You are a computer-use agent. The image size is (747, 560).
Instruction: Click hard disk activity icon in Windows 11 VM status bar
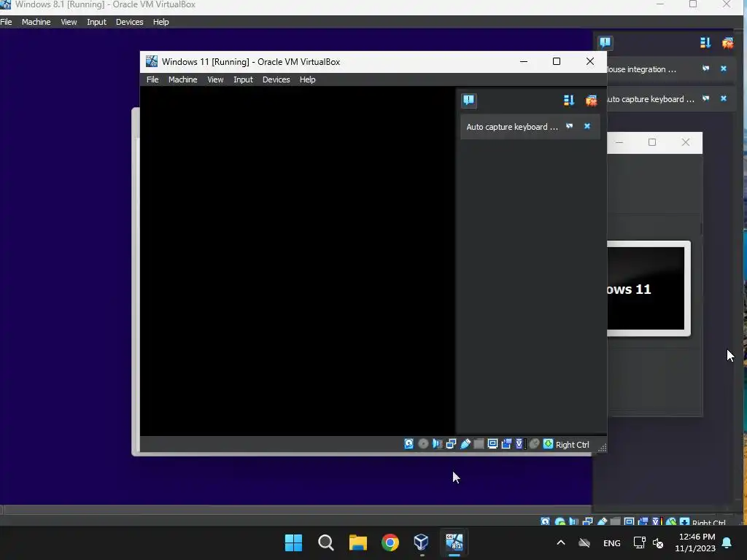click(x=409, y=444)
